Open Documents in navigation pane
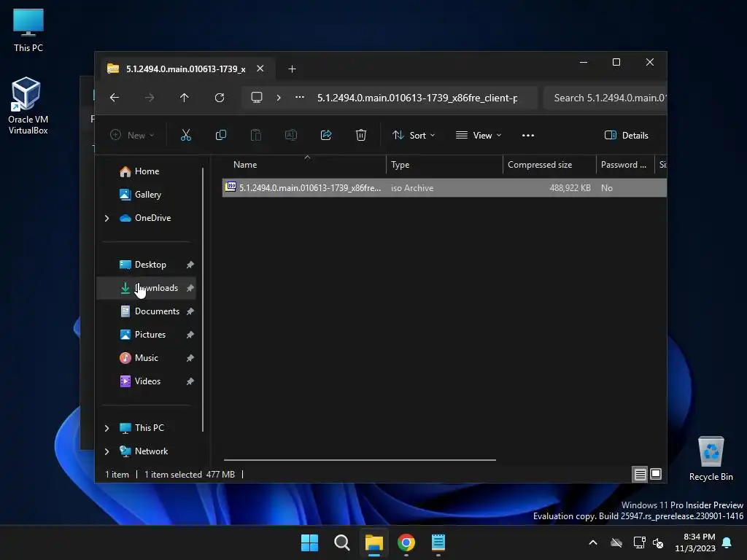The width and height of the screenshot is (747, 560). (146, 311)
